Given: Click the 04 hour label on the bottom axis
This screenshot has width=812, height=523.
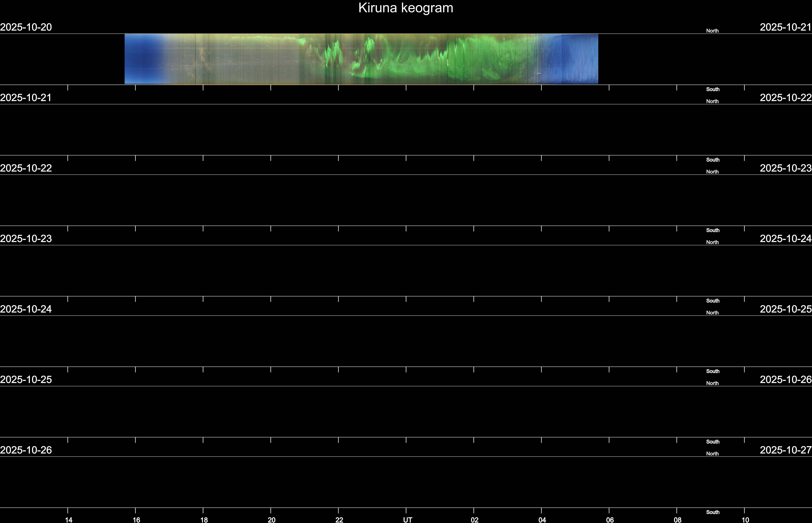Looking at the screenshot, I should [x=542, y=520].
